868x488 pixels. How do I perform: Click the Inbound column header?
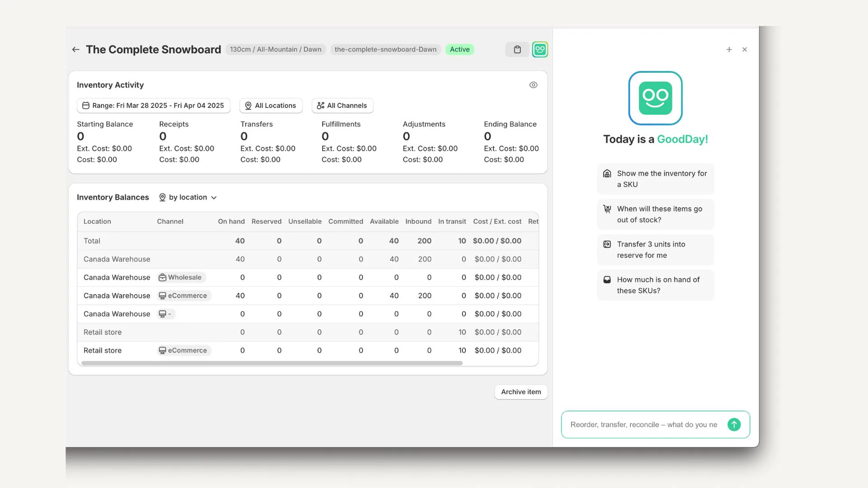418,221
